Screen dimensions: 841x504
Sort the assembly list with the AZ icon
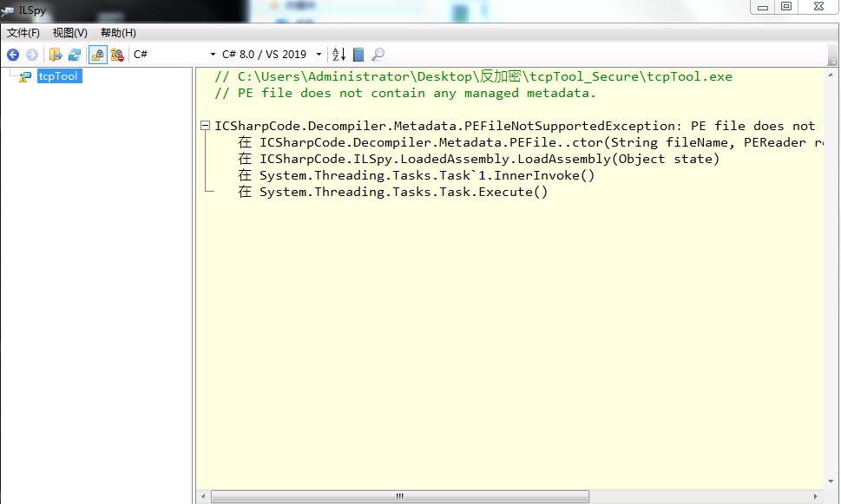click(338, 54)
